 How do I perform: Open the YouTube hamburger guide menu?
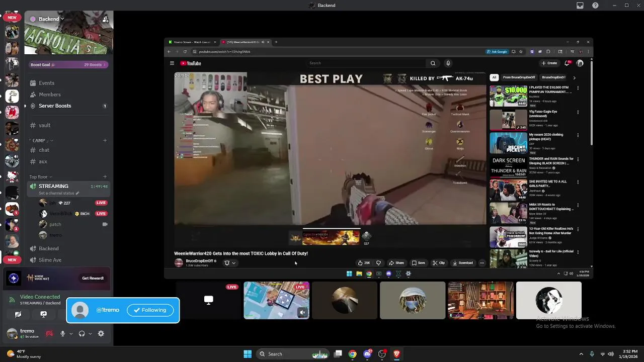(172, 63)
